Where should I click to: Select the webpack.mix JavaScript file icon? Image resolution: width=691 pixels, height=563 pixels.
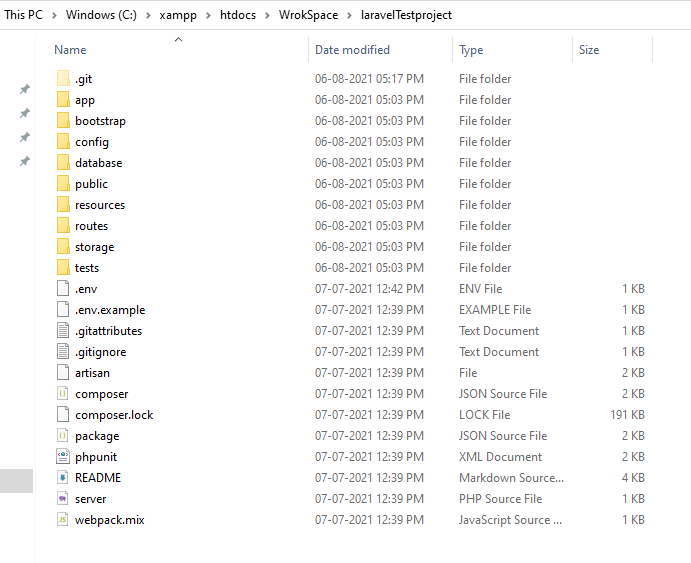63,520
